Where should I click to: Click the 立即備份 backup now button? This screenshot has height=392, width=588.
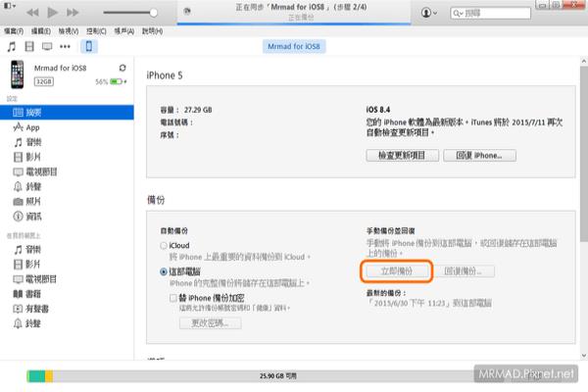tap(395, 270)
